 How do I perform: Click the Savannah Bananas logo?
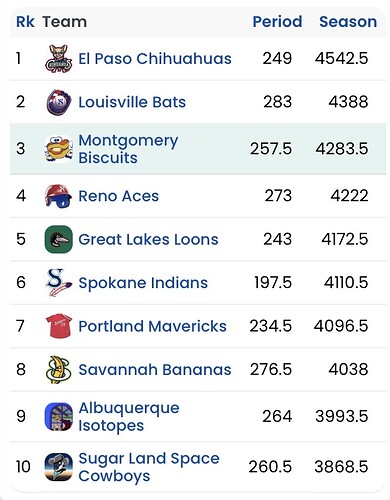point(59,369)
